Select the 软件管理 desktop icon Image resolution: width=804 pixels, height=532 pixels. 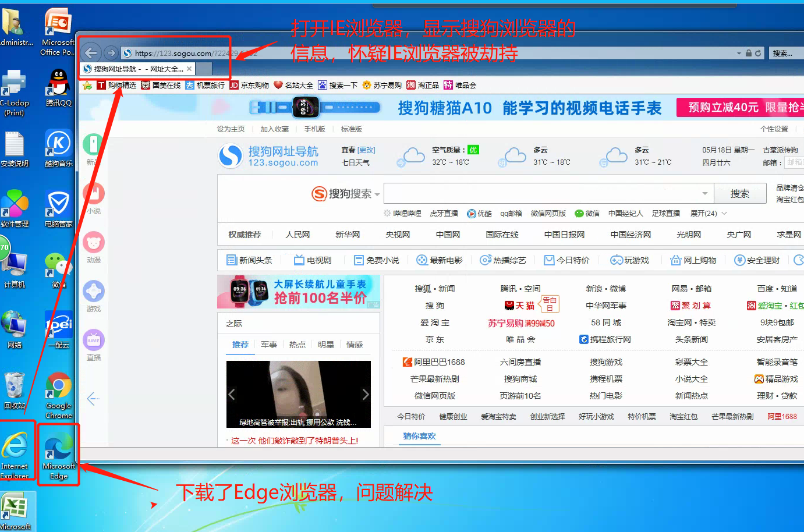pos(15,210)
